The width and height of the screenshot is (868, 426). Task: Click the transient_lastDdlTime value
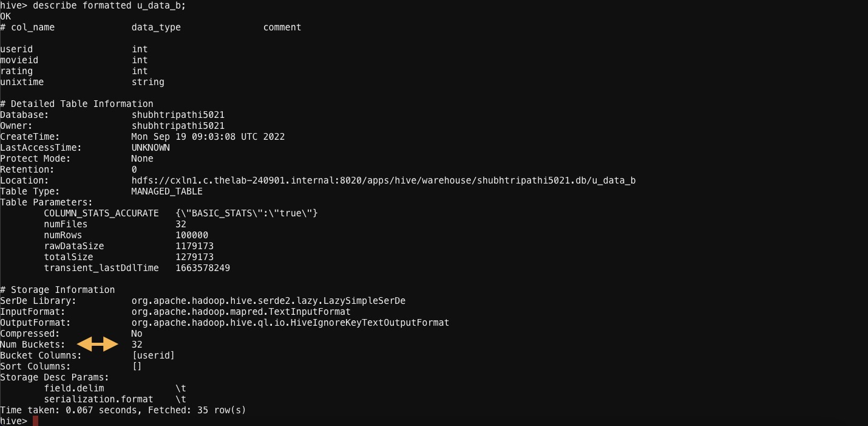(x=203, y=268)
